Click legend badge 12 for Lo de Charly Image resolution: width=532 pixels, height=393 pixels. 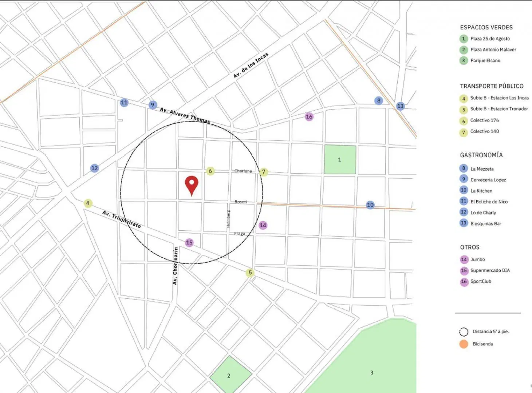tap(464, 212)
